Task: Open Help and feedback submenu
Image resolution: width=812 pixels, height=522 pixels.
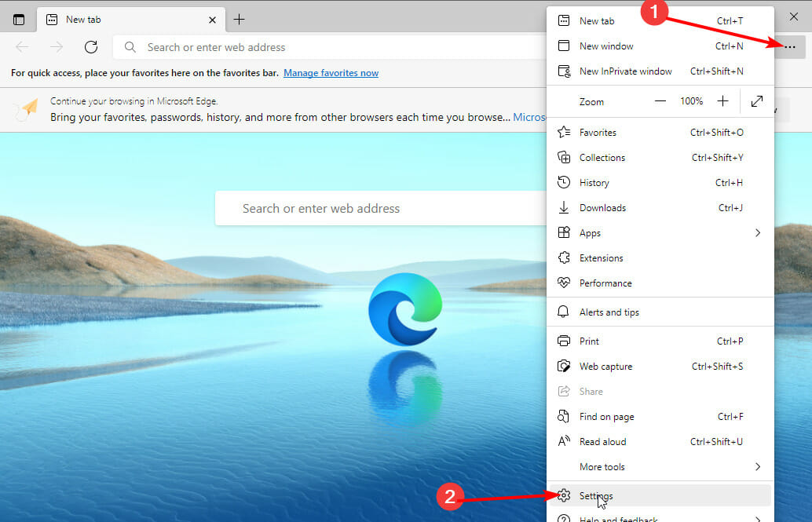Action: tap(660, 517)
